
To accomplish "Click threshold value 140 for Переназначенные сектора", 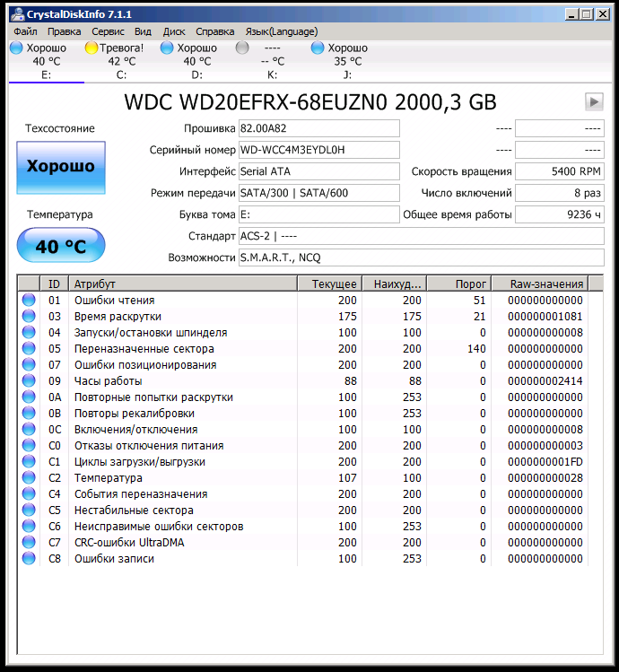I will [x=476, y=349].
